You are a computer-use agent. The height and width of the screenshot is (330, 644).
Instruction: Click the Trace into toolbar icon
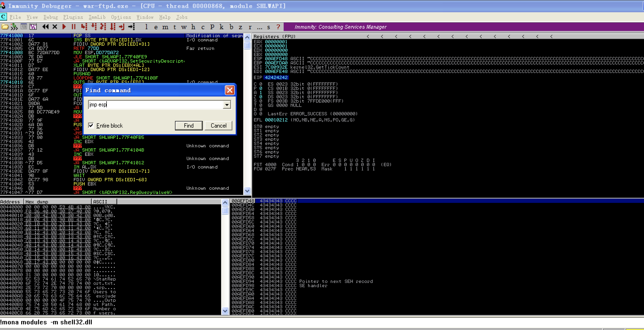coord(103,27)
